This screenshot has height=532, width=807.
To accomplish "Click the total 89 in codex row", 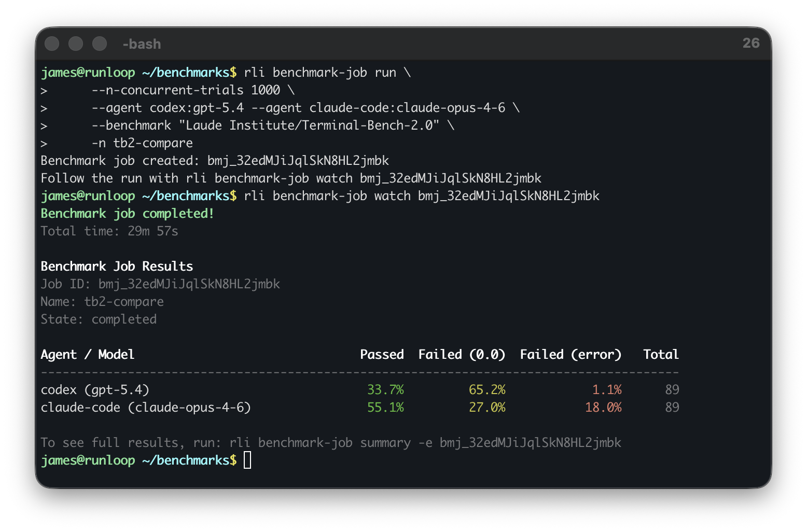I will [x=672, y=390].
